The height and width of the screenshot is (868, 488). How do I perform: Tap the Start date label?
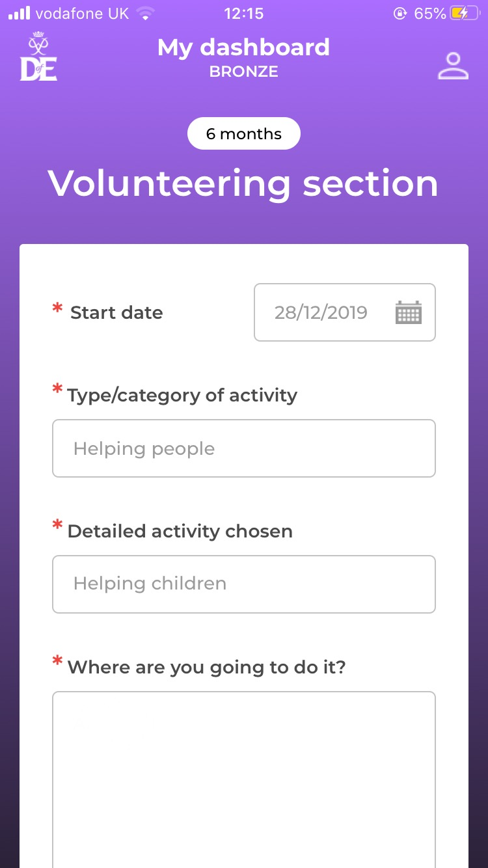pyautogui.click(x=116, y=312)
